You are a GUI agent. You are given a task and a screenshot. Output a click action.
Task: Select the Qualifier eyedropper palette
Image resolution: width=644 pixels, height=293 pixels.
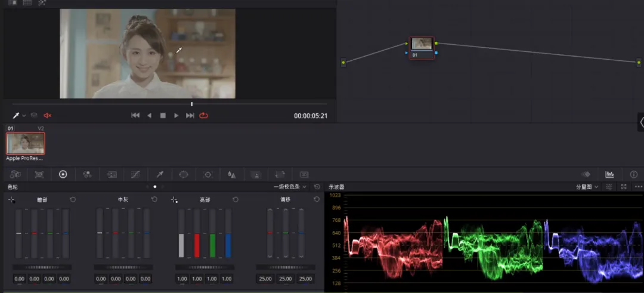(160, 174)
